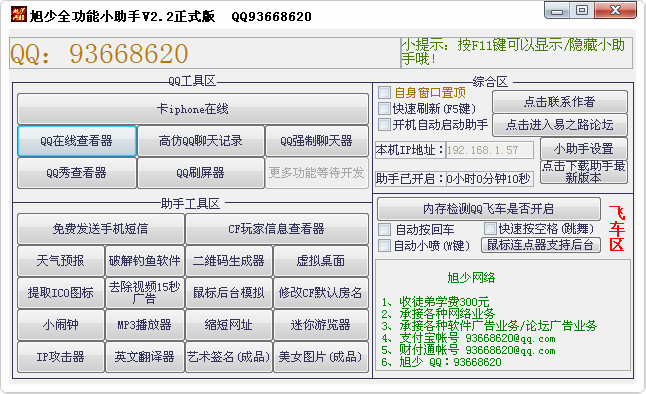The image size is (646, 394).
Task: Run 内存检测QQ飞车是否开启
Action: point(489,209)
